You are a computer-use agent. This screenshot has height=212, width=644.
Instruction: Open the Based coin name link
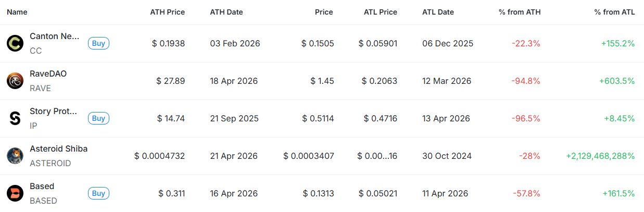[42, 186]
